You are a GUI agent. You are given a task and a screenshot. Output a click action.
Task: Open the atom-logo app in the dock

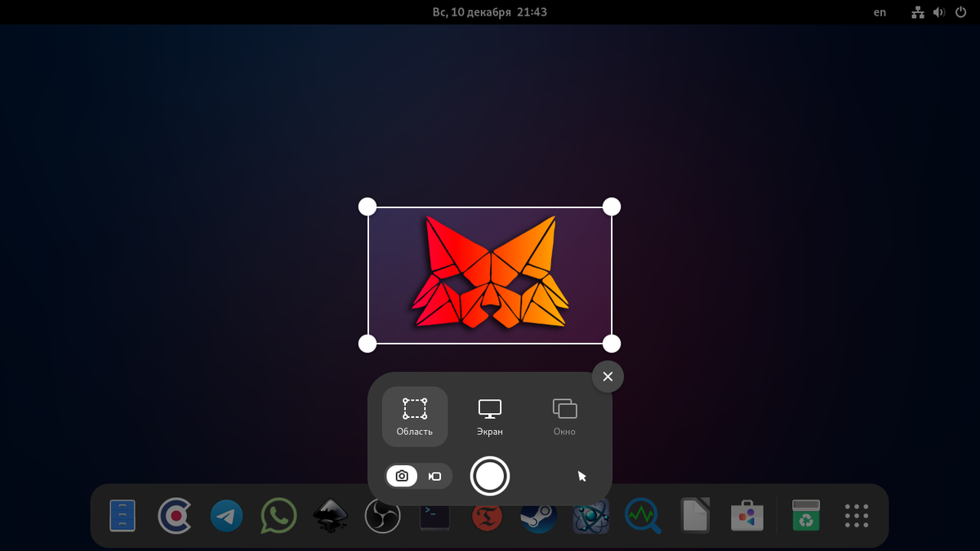(590, 518)
